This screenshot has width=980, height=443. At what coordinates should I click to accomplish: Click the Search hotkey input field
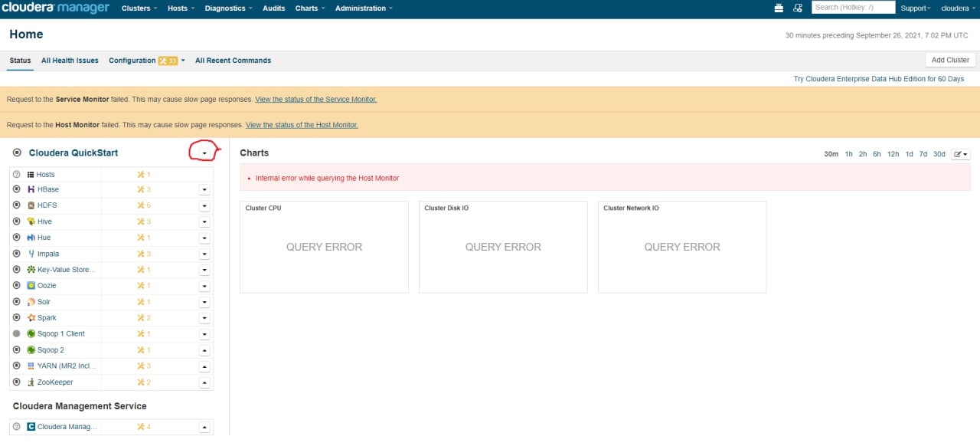(853, 8)
